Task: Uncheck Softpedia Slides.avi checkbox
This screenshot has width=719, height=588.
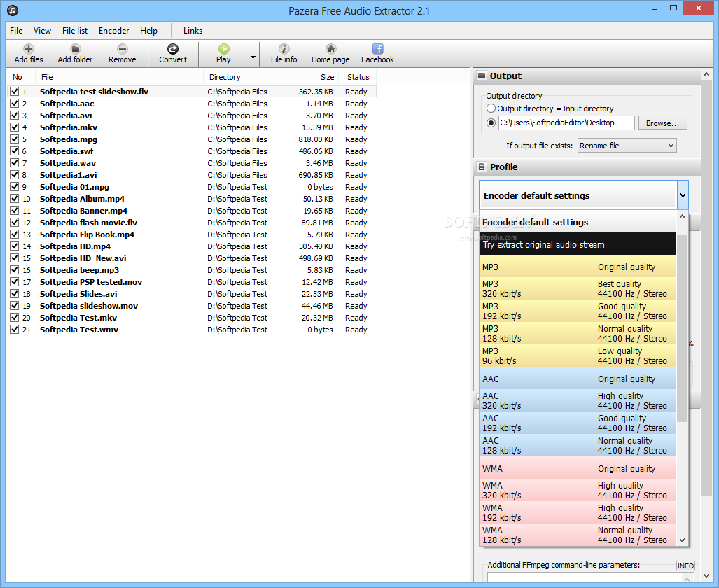Action: pos(15,294)
